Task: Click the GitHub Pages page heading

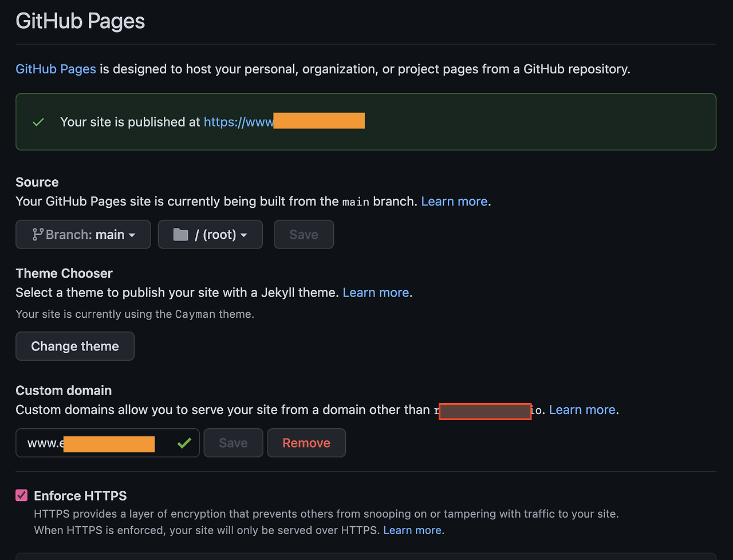Action: click(x=80, y=21)
